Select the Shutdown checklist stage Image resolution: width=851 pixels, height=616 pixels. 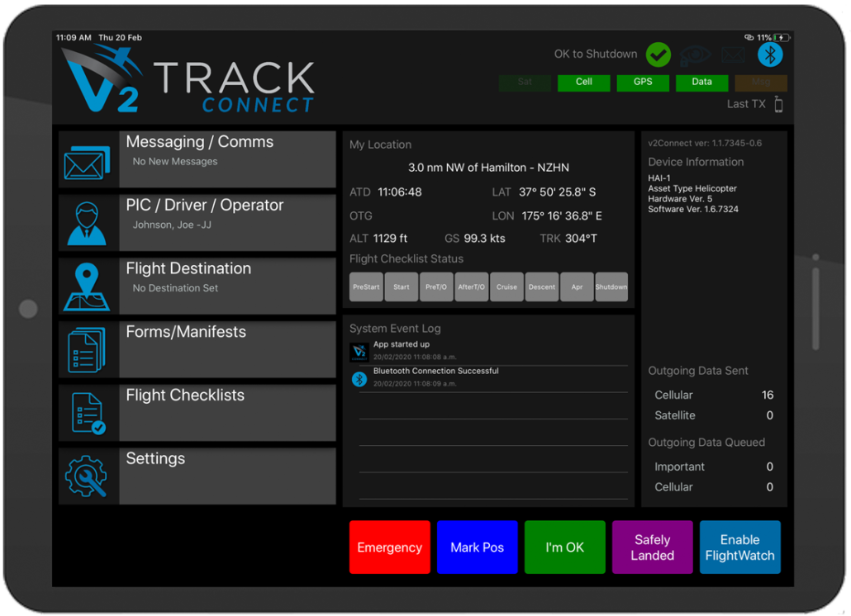pos(611,287)
